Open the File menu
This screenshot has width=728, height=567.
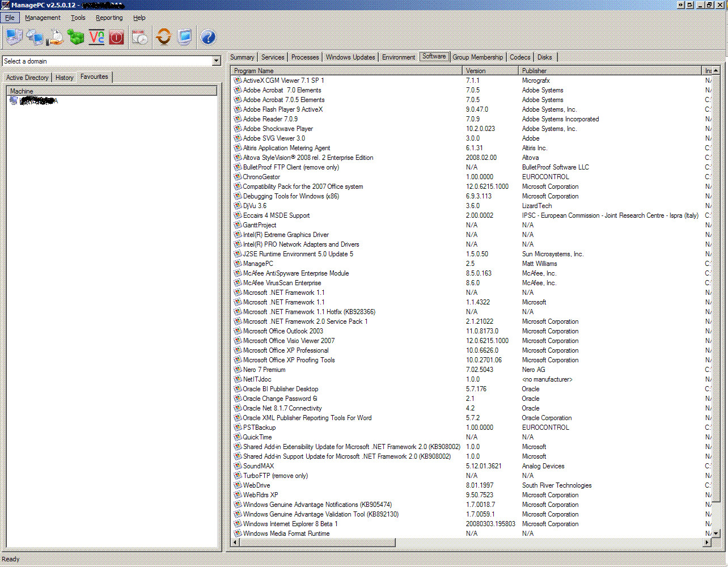(10, 18)
